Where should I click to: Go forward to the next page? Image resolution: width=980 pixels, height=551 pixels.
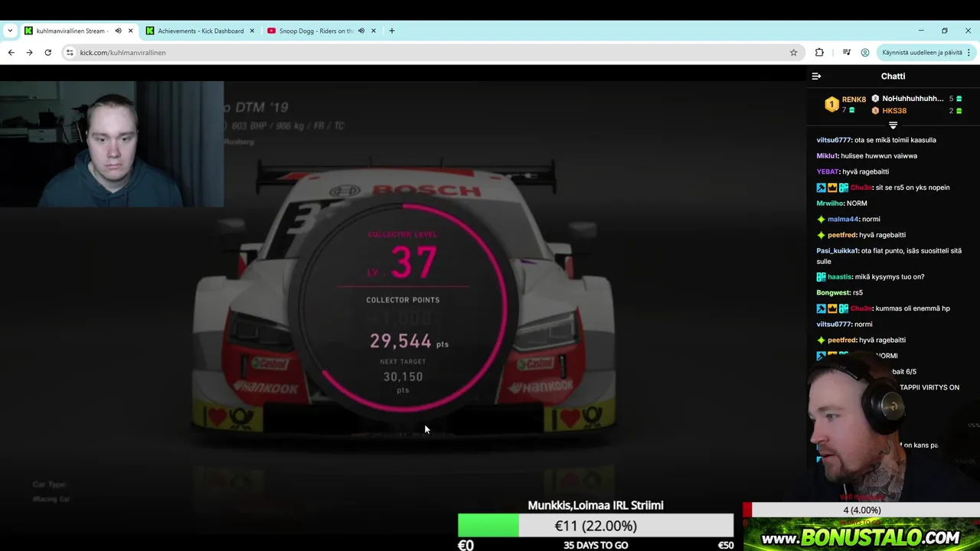coord(29,53)
